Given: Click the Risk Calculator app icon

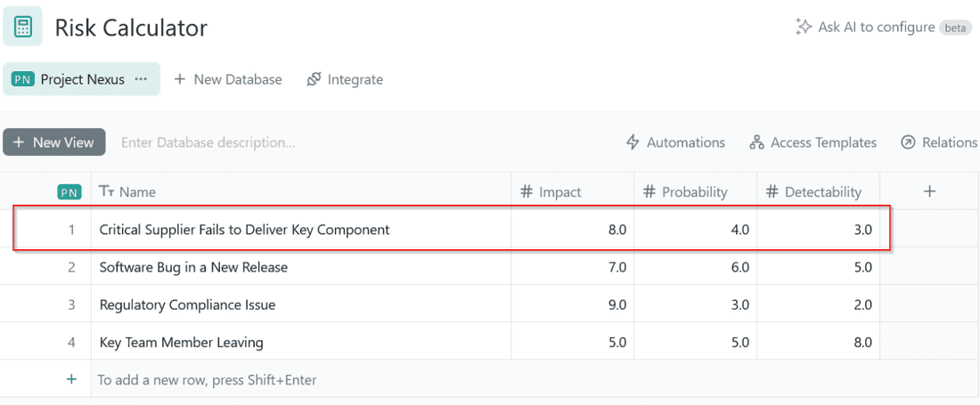Looking at the screenshot, I should click(x=22, y=28).
